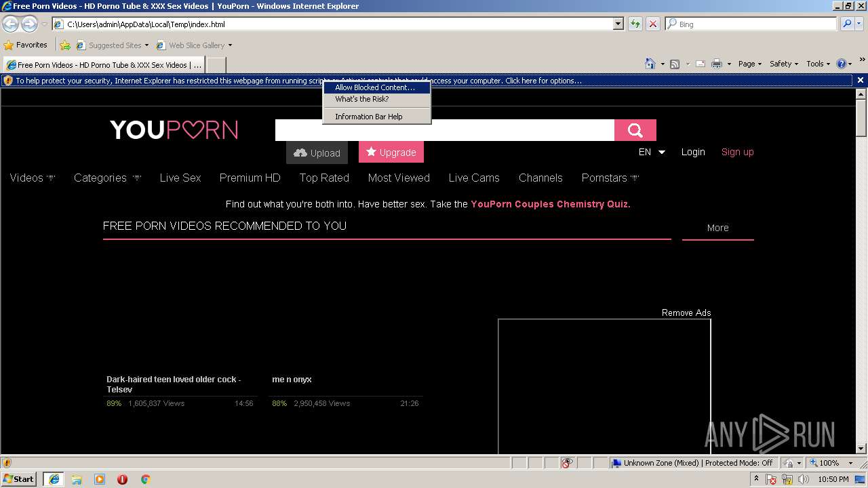The height and width of the screenshot is (488, 868).
Task: Close the security information bar
Action: pyautogui.click(x=861, y=80)
